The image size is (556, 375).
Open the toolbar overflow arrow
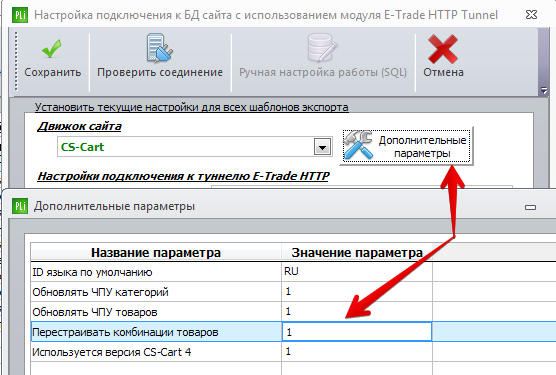point(544,90)
